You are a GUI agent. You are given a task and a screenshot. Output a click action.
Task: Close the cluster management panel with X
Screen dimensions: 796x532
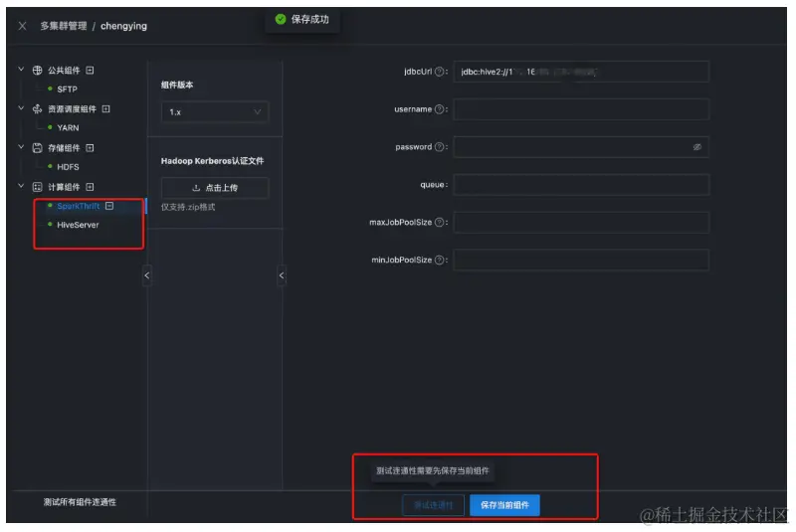click(x=22, y=26)
